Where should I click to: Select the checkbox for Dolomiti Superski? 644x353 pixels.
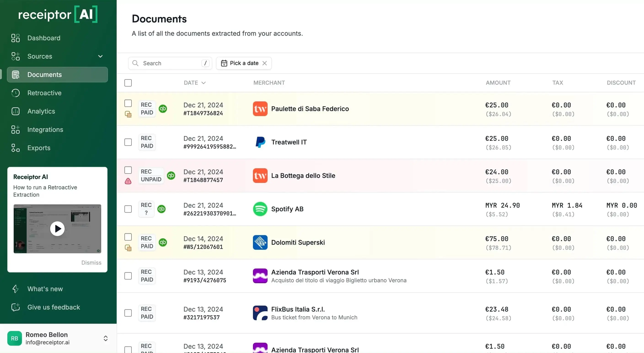pyautogui.click(x=128, y=237)
